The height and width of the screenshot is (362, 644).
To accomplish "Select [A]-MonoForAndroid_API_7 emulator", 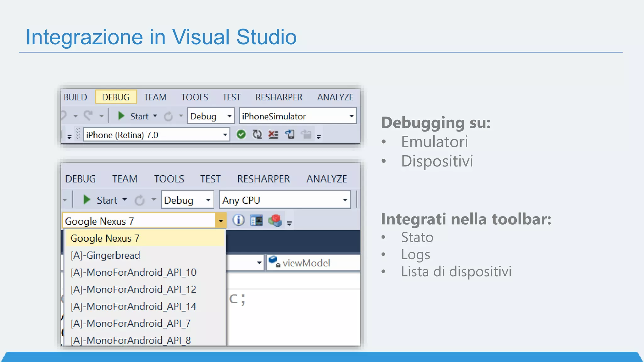I will [145, 323].
